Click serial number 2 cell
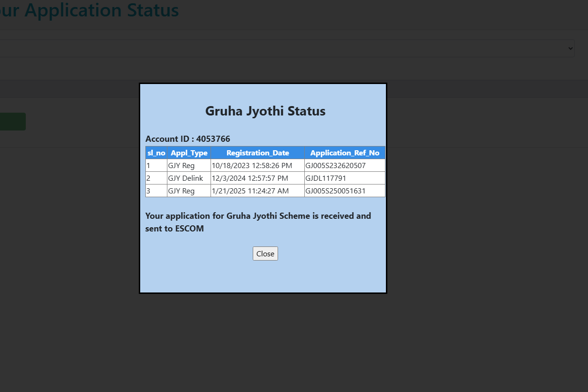 click(x=156, y=178)
